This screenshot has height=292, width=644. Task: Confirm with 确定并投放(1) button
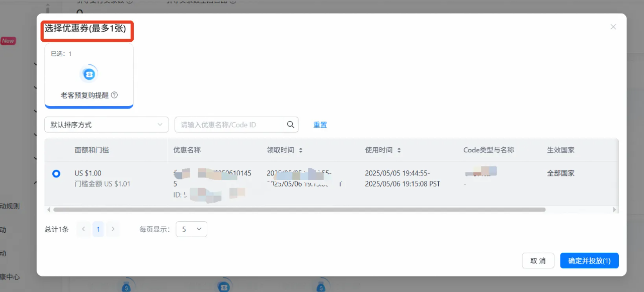coord(589,261)
